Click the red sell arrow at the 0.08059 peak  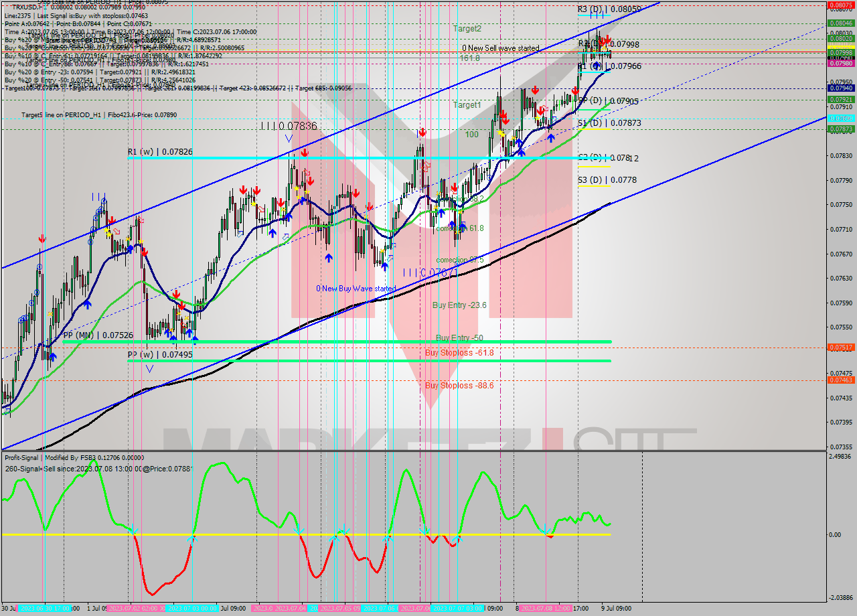606,40
